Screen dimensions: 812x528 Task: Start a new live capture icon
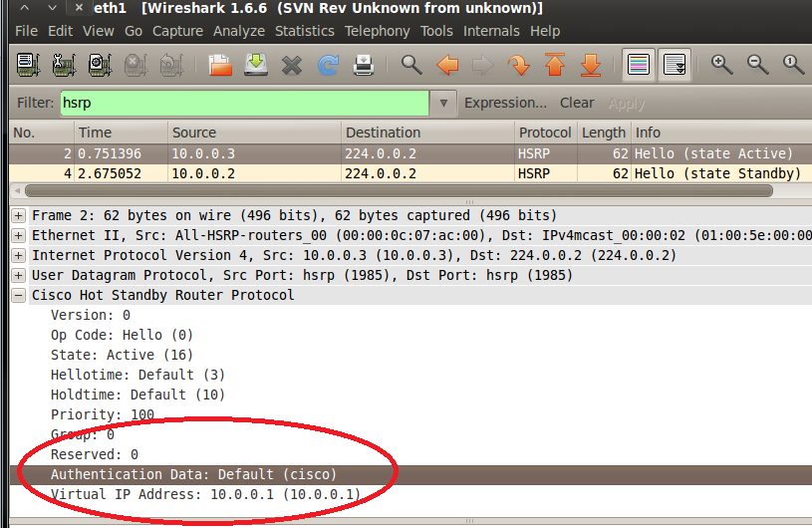tap(100, 65)
